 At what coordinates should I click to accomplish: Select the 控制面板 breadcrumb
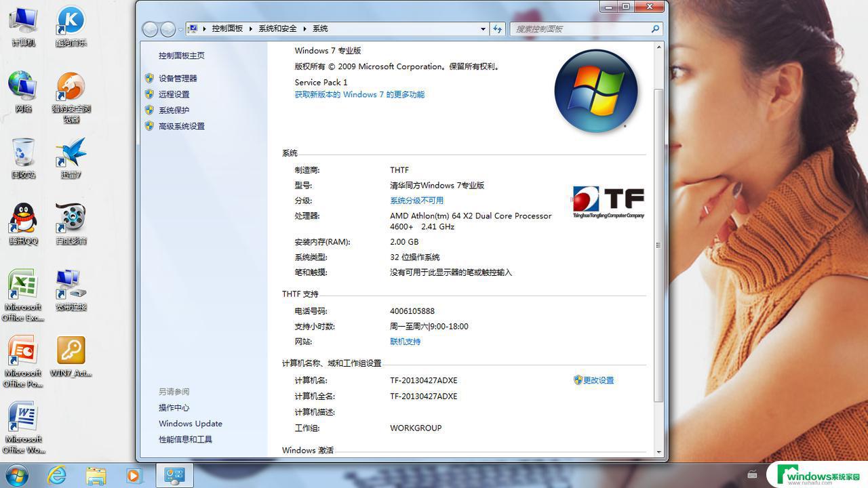(x=227, y=28)
